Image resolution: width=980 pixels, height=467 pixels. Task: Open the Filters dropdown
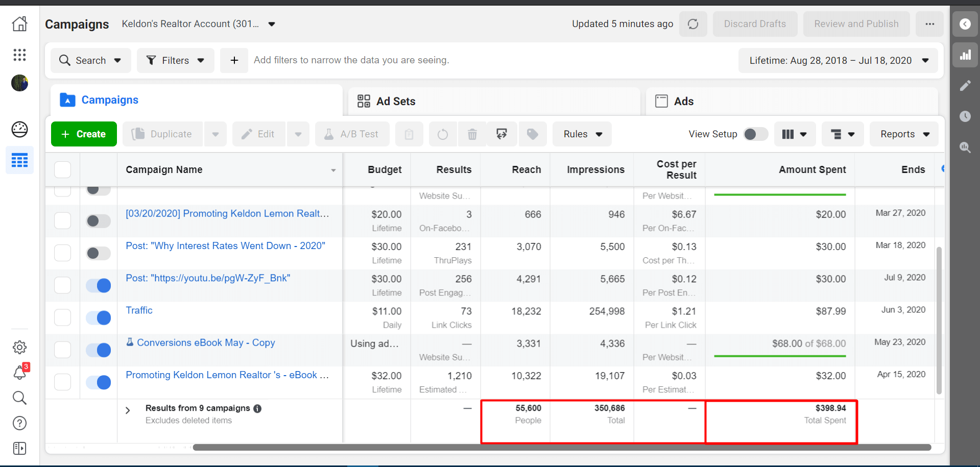[x=176, y=60]
